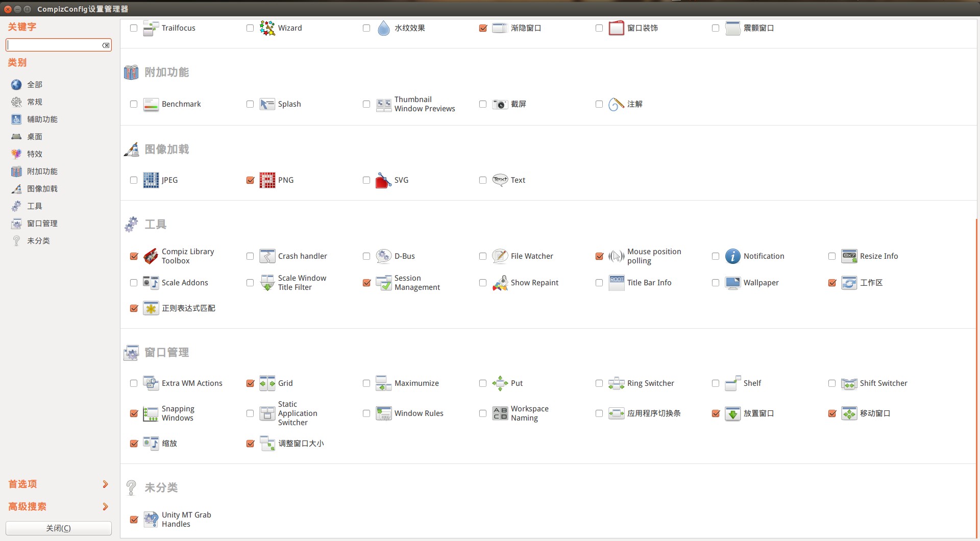
Task: Open the JPEG plugin icon
Action: (151, 180)
